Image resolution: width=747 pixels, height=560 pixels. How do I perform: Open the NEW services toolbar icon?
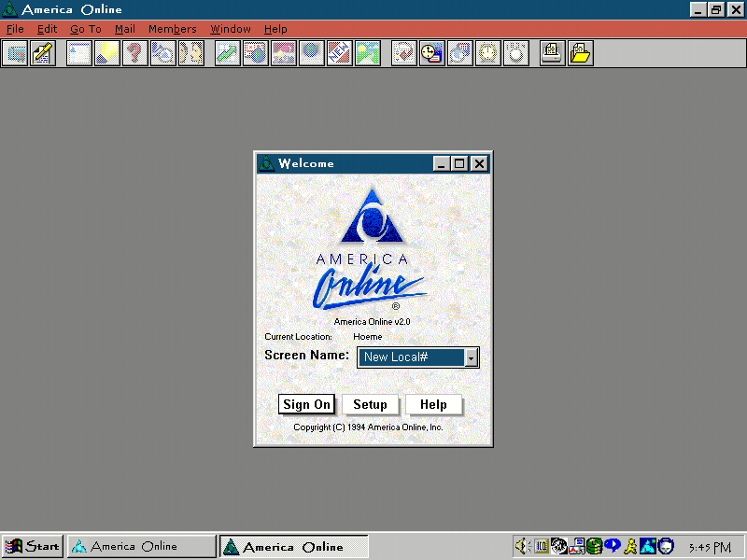click(338, 53)
